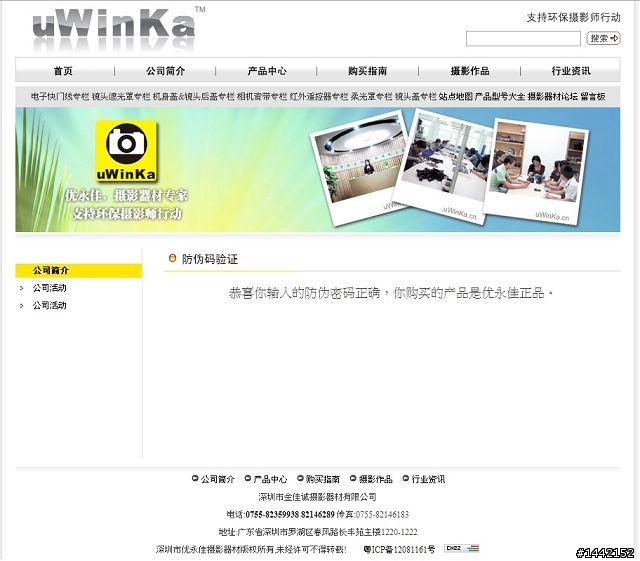Open 公司简介 in the top navigation bar

pyautogui.click(x=165, y=71)
